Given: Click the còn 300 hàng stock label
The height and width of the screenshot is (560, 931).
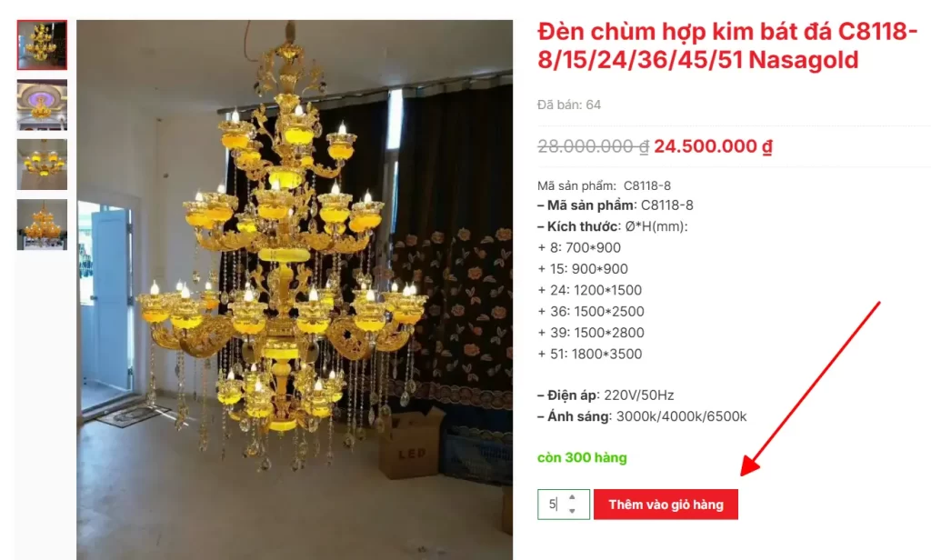Looking at the screenshot, I should [582, 458].
